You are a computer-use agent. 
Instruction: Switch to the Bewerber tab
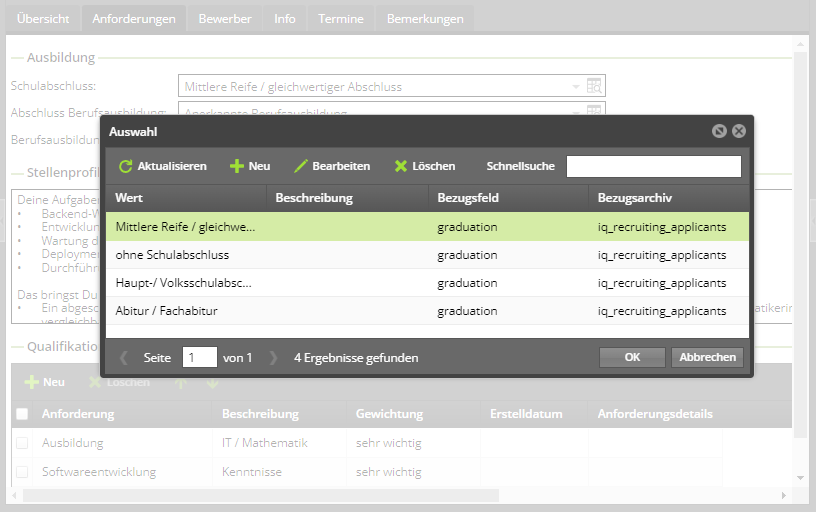(x=225, y=19)
